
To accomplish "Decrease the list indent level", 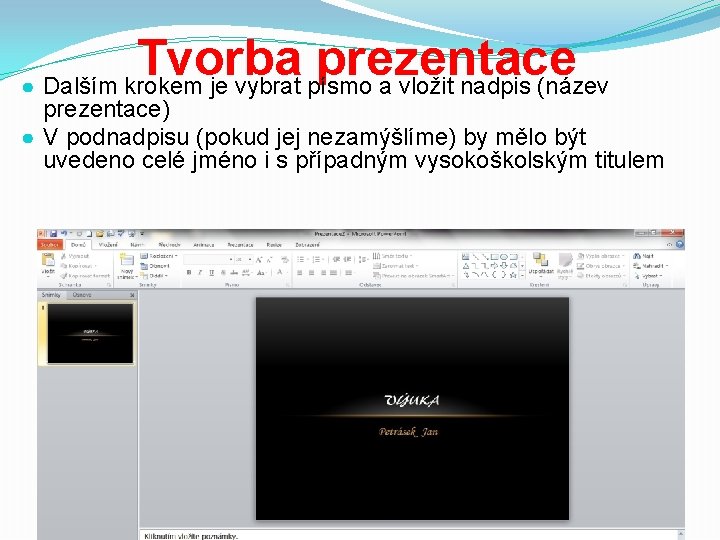I will click(337, 259).
